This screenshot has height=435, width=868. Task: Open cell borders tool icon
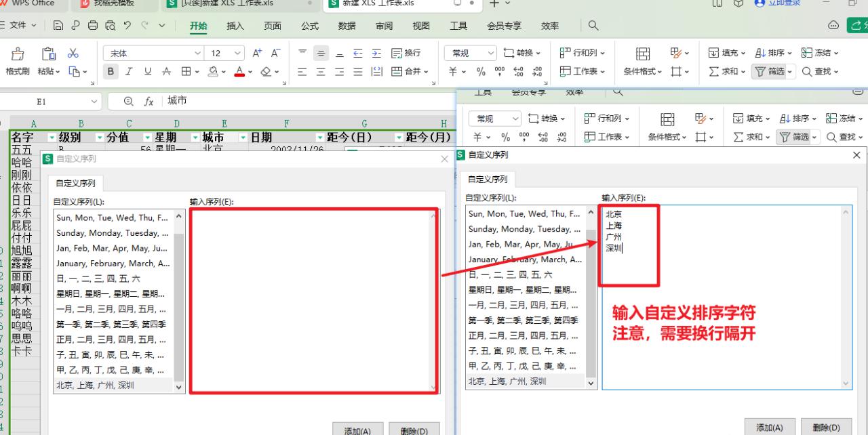pyautogui.click(x=185, y=71)
